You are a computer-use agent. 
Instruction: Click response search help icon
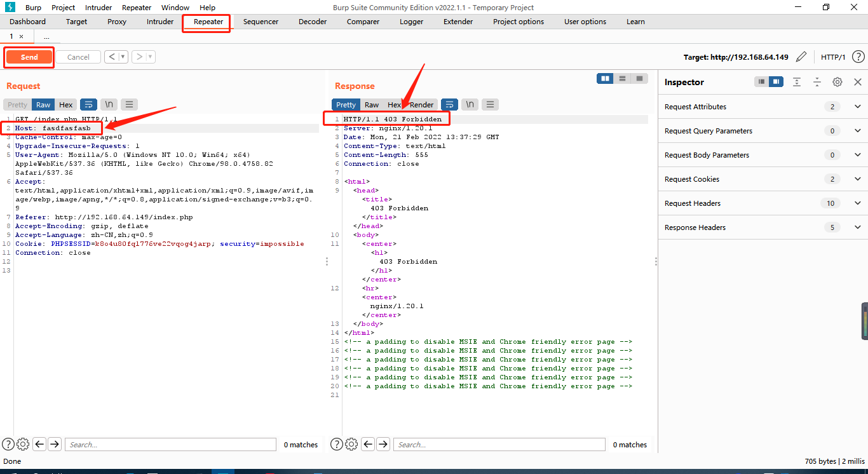337,444
